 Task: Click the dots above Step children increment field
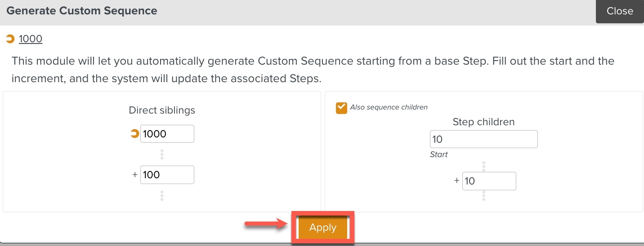[x=484, y=167]
